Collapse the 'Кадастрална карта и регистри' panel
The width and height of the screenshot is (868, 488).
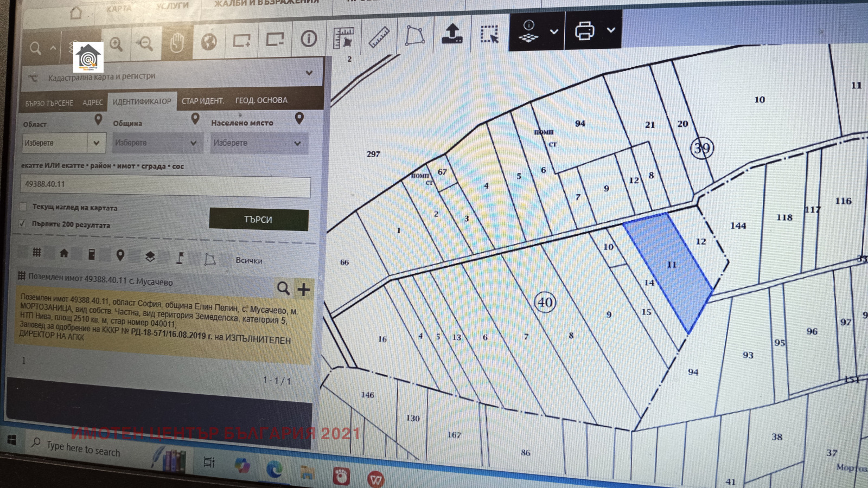click(309, 73)
